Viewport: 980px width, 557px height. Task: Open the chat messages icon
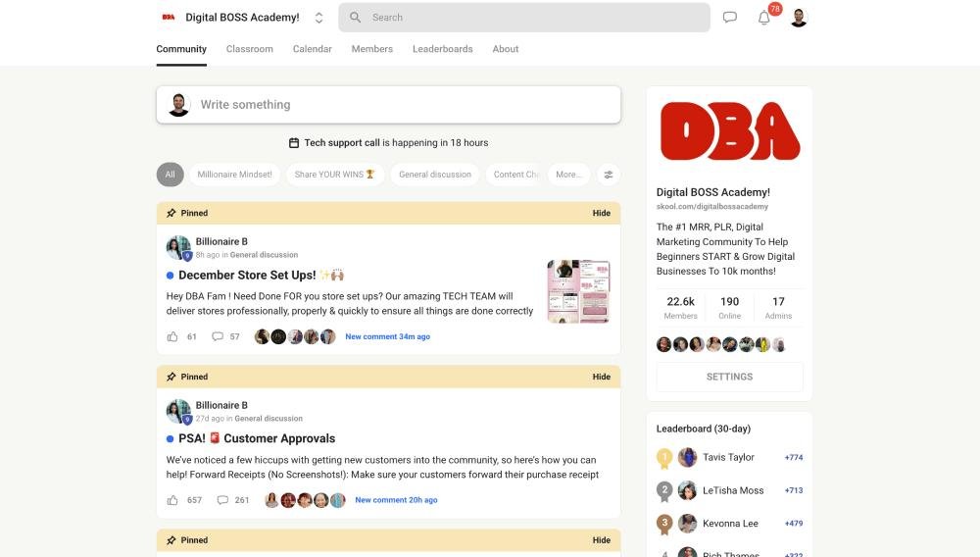(x=729, y=18)
